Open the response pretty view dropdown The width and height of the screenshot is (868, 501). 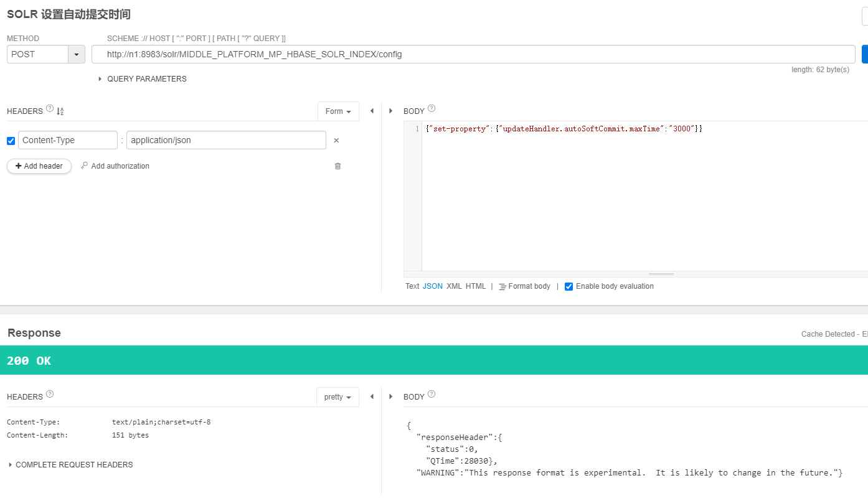click(x=337, y=397)
